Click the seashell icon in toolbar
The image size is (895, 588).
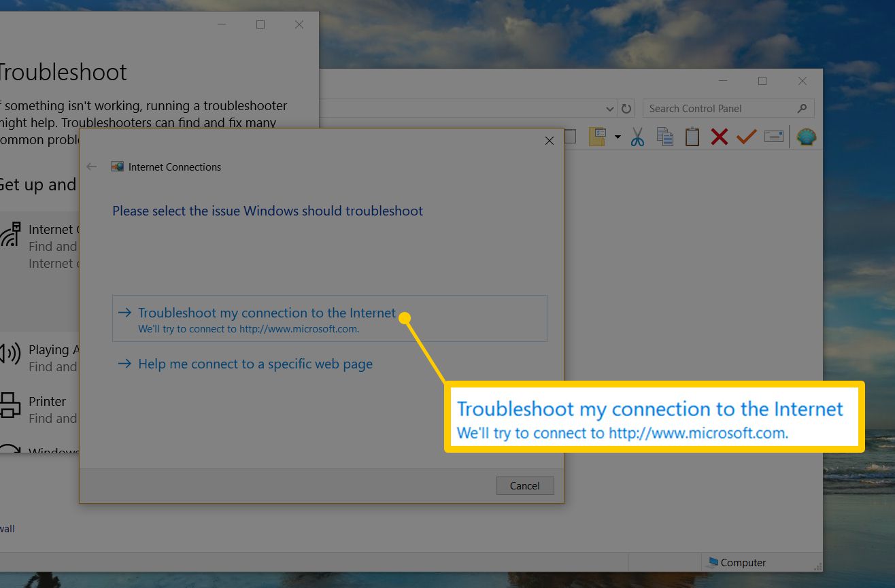[806, 137]
